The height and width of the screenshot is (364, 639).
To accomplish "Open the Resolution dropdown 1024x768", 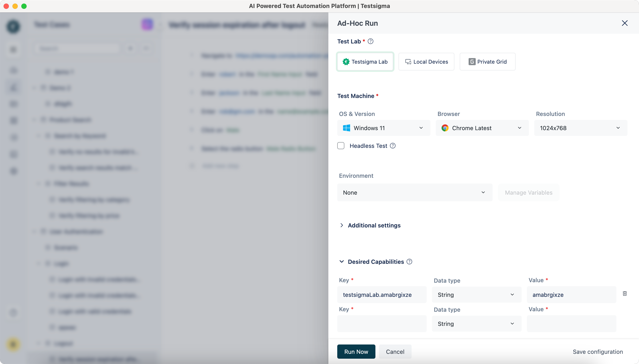I will click(x=581, y=128).
